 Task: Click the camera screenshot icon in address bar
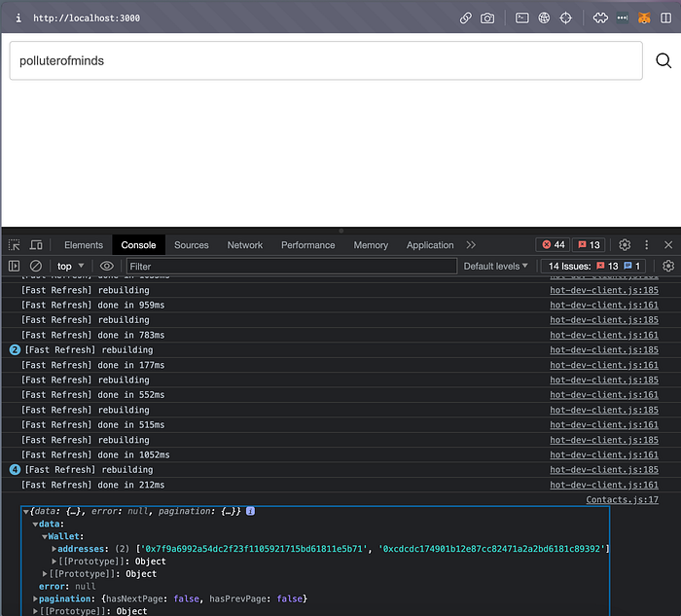click(x=487, y=18)
